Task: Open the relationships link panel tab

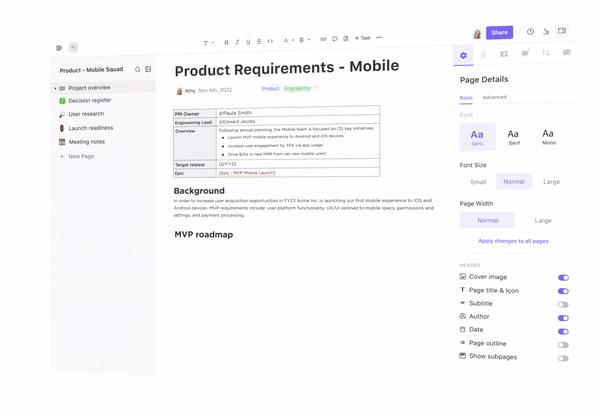Action: point(483,55)
